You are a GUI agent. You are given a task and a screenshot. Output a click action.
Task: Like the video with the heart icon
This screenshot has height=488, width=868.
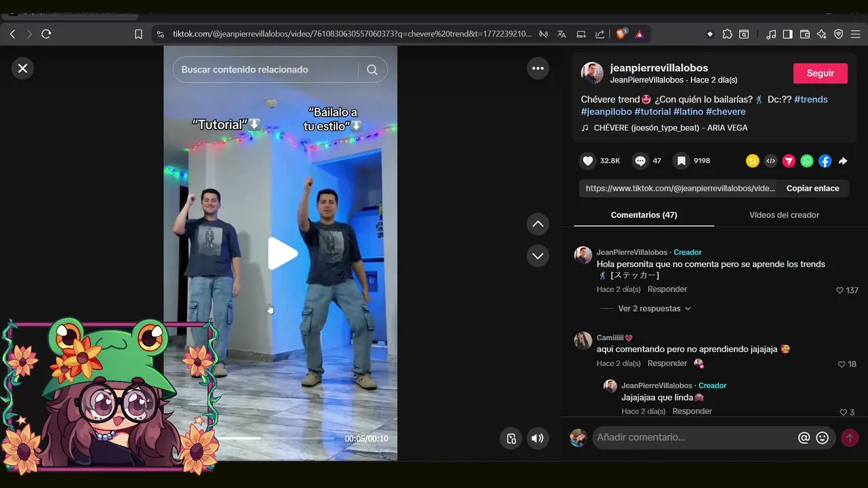click(588, 161)
